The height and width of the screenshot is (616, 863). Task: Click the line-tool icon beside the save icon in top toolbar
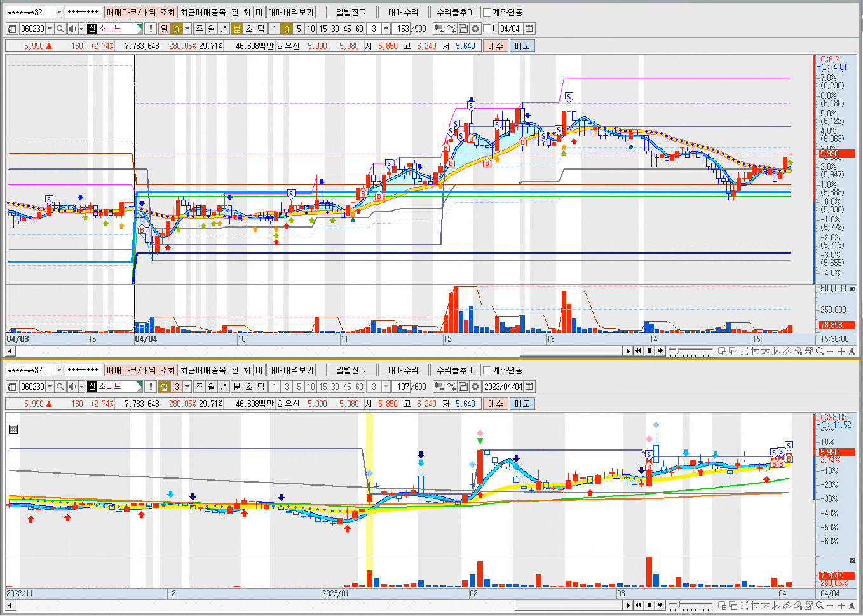point(451,29)
